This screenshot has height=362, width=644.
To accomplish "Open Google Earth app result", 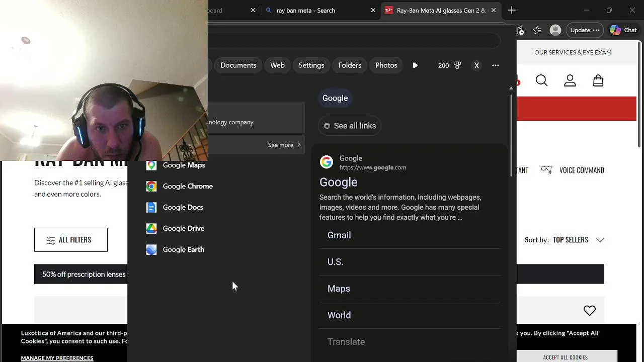I will (175, 249).
